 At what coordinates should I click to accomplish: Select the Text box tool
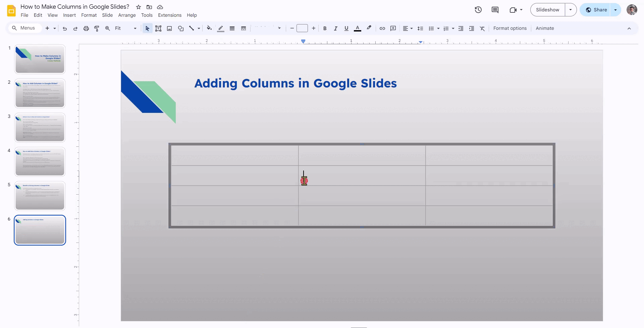point(158,28)
